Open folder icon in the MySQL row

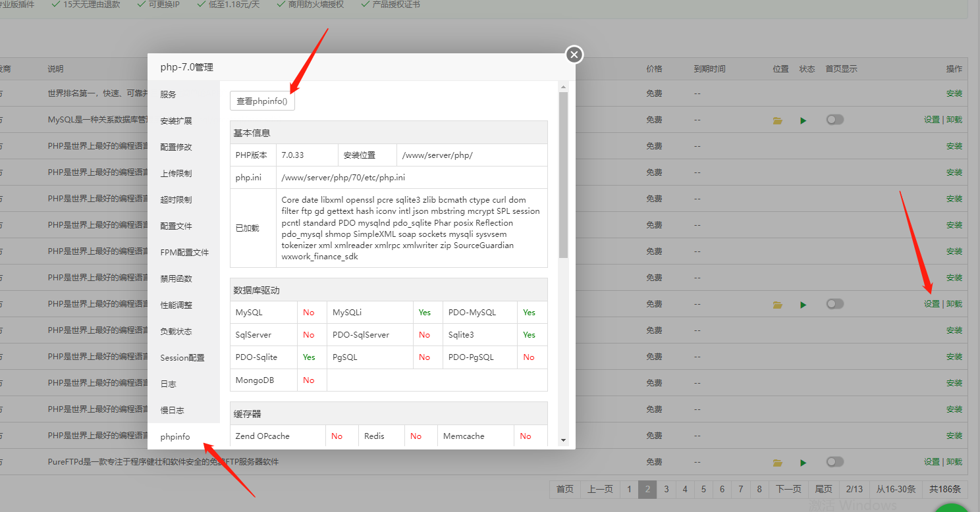click(778, 120)
